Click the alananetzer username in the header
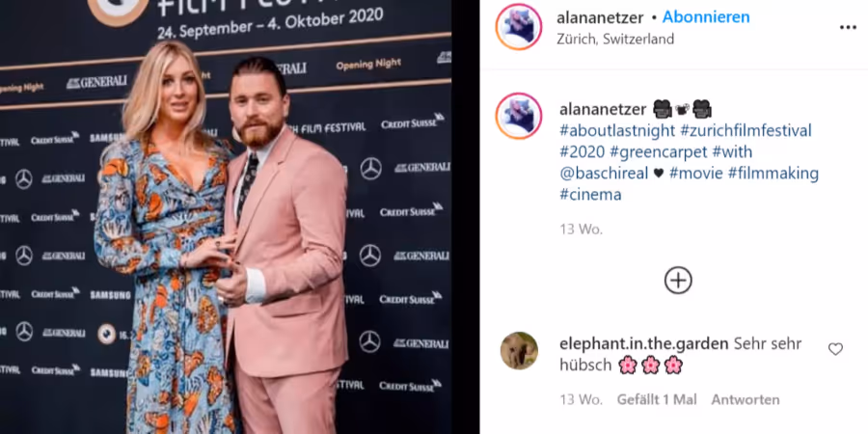The image size is (868, 434). pos(600,17)
